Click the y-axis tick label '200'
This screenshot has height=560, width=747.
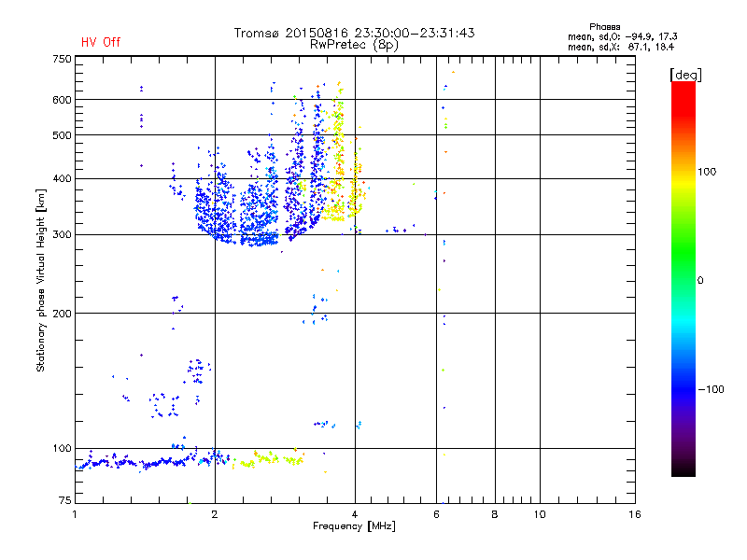62,314
